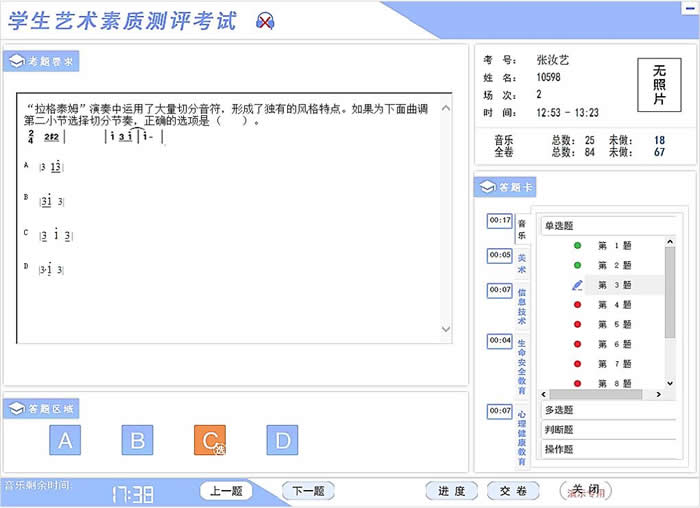Choose answer option B
This screenshot has width=700, height=508.
138,440
